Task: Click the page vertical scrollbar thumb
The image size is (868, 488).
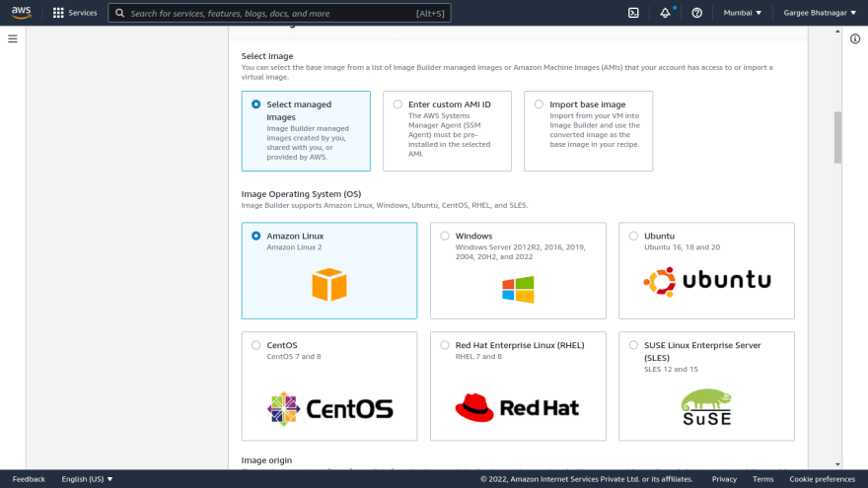Action: tap(837, 137)
